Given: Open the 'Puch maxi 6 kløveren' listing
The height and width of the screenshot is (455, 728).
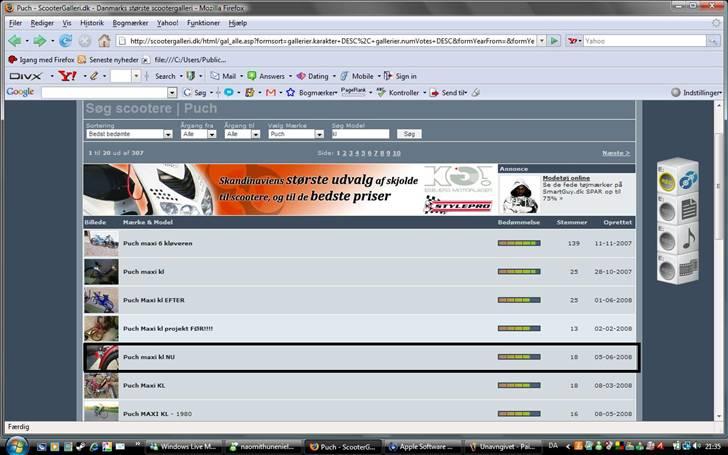Looking at the screenshot, I should (158, 243).
